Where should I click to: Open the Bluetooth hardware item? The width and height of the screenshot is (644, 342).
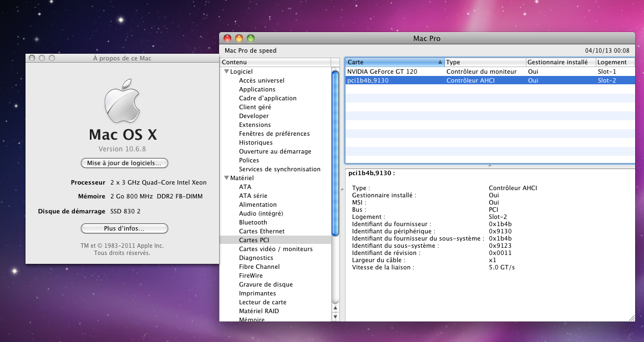click(253, 222)
